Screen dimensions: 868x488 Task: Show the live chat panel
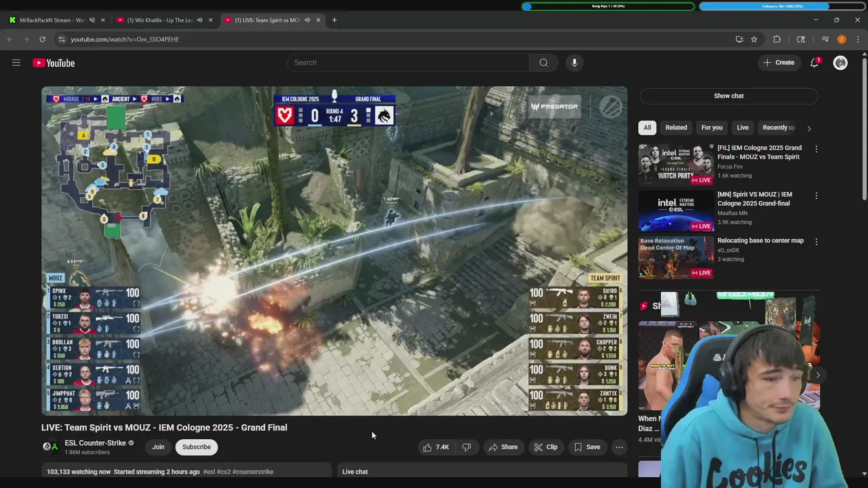[x=729, y=96]
